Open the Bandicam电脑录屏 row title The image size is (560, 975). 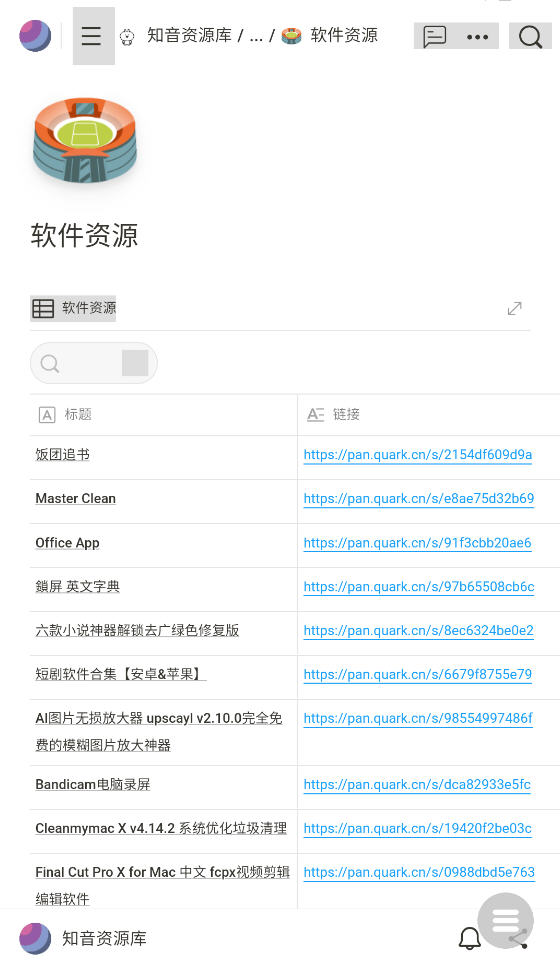click(x=93, y=785)
